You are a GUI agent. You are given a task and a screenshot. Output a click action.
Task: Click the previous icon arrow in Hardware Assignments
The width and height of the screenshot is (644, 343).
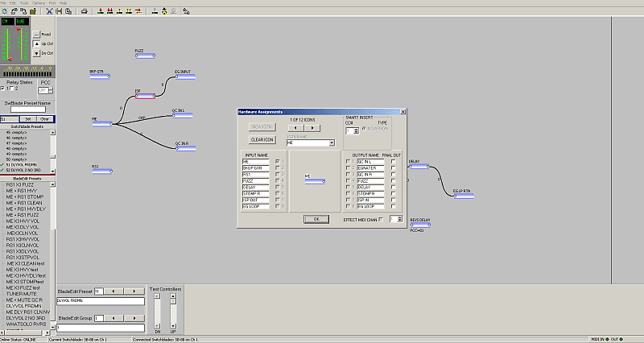point(295,127)
